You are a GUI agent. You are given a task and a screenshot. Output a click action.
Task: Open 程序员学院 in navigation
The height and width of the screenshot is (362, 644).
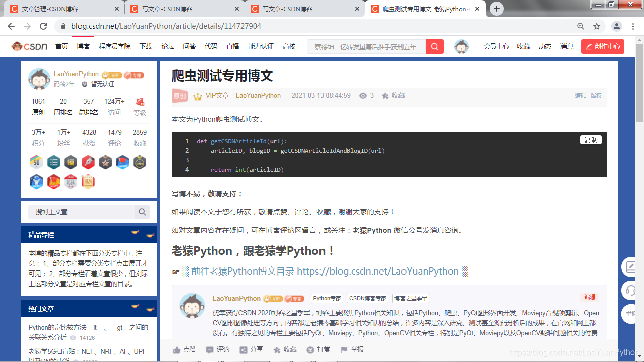pos(115,46)
